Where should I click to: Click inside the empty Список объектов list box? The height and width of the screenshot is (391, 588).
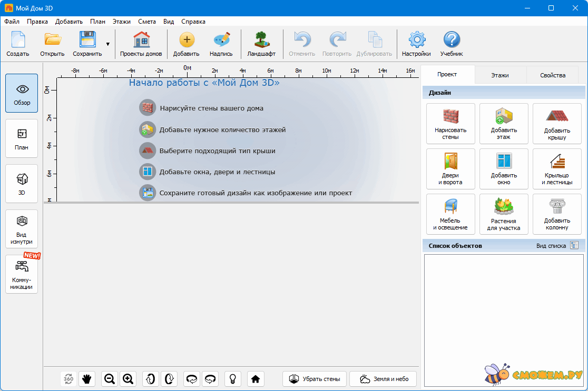[504, 320]
